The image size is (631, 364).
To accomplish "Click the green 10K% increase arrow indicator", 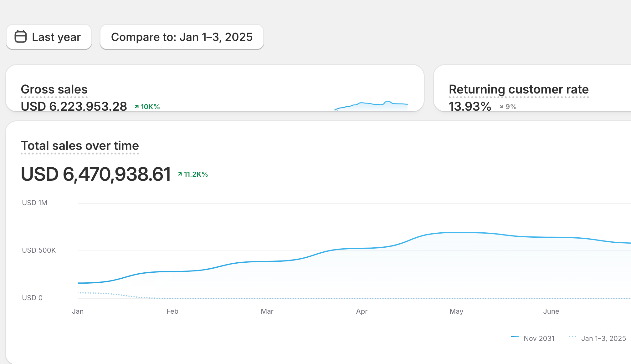I will [137, 107].
